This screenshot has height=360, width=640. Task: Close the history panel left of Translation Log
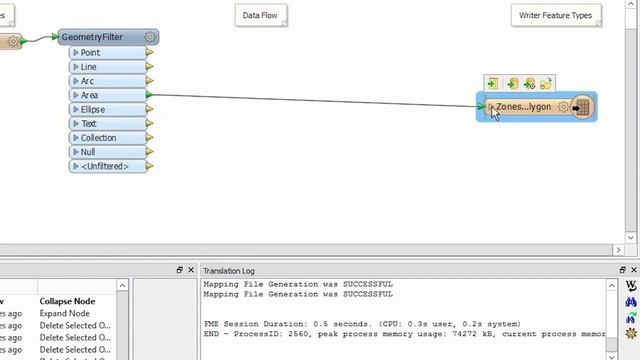point(191,270)
